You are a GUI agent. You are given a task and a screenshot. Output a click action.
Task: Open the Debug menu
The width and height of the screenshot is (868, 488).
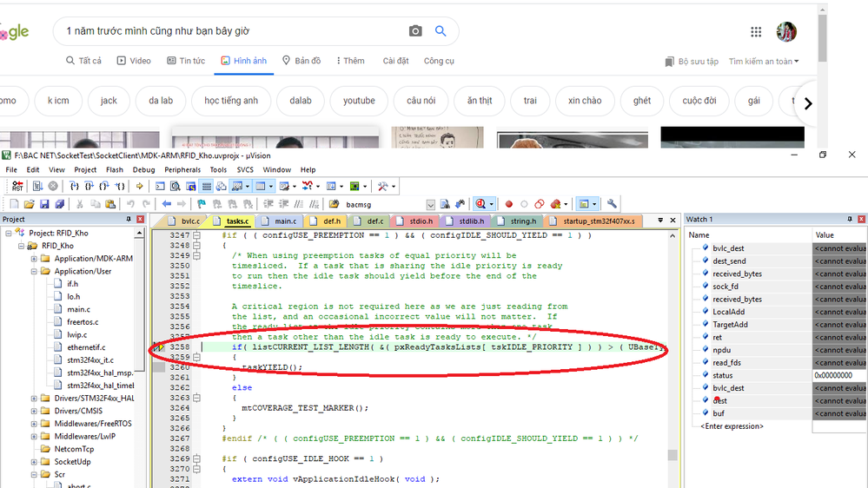[x=143, y=170]
